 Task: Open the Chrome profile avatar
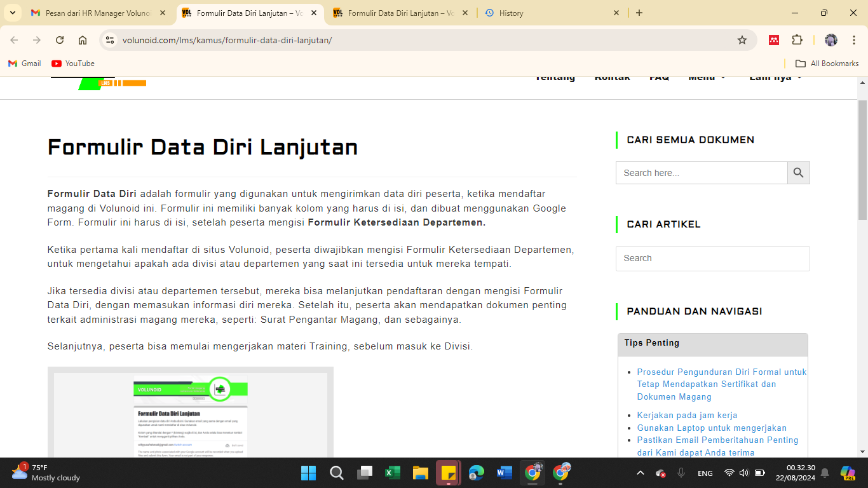(831, 40)
